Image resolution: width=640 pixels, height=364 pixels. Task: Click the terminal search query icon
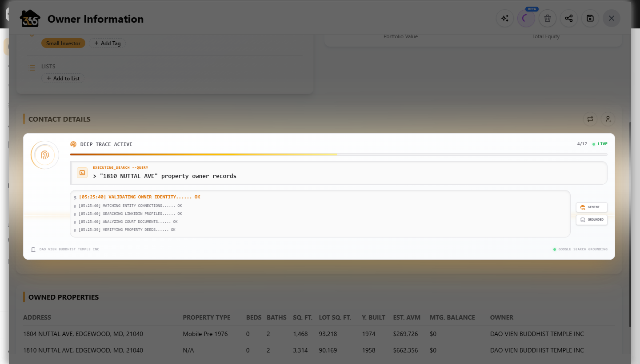tap(82, 173)
